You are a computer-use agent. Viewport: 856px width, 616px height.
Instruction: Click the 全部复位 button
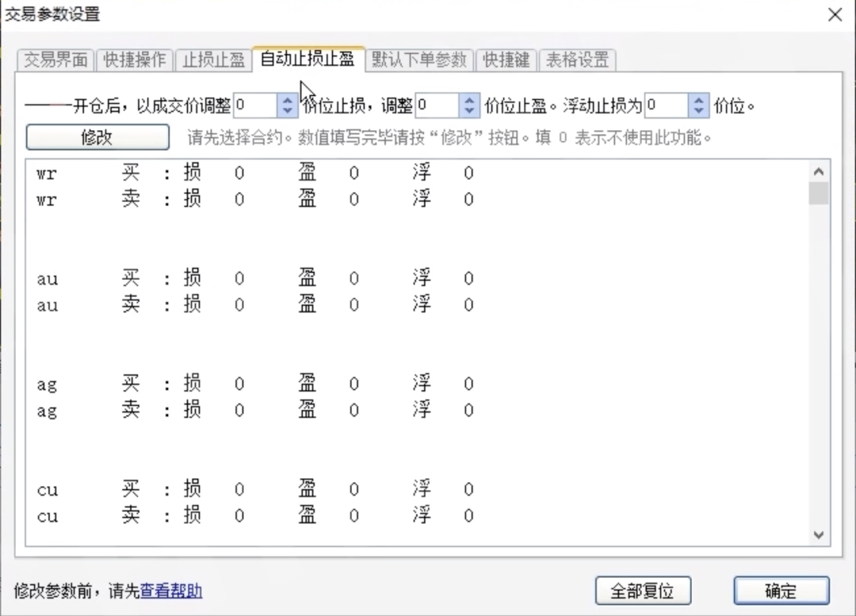(643, 591)
